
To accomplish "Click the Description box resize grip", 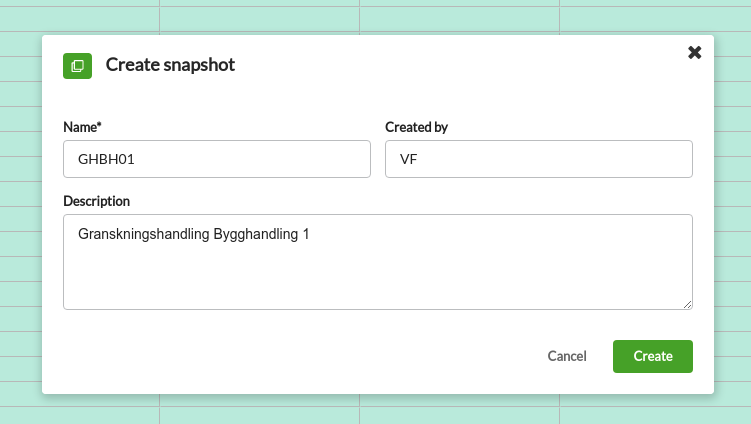I will click(x=687, y=304).
